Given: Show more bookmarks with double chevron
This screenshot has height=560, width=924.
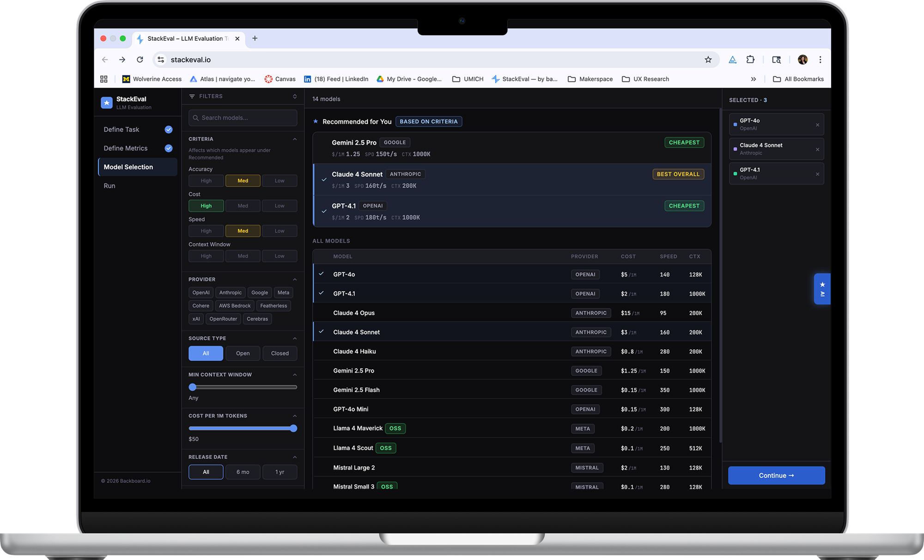Looking at the screenshot, I should [754, 79].
